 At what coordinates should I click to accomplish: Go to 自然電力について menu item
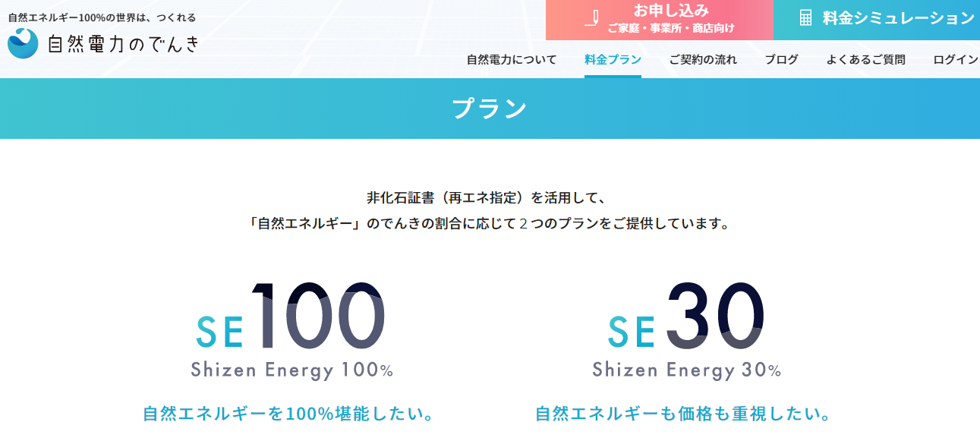coord(512,60)
